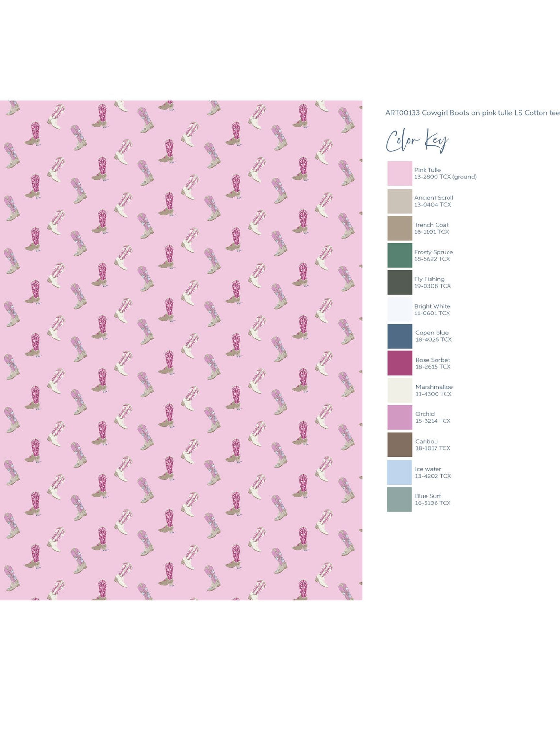Screen dimensions: 560x747
Task: Click the '15-3214 TCX' code text
Action: [433, 421]
